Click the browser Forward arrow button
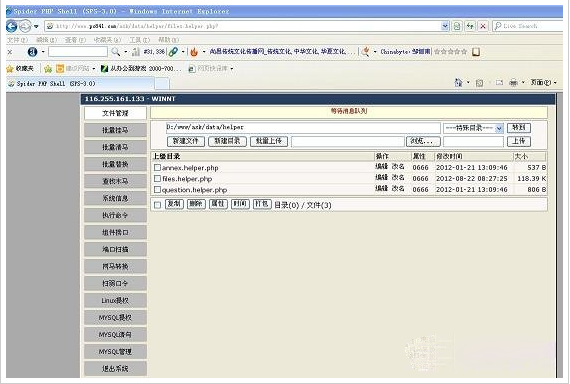 (x=25, y=26)
